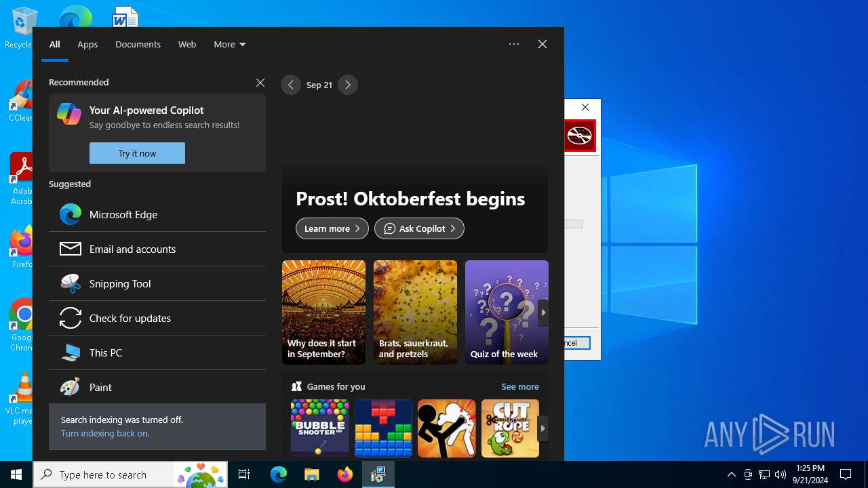Screen dimensions: 868x488
Task: Open network status tray icon
Action: coord(764,474)
